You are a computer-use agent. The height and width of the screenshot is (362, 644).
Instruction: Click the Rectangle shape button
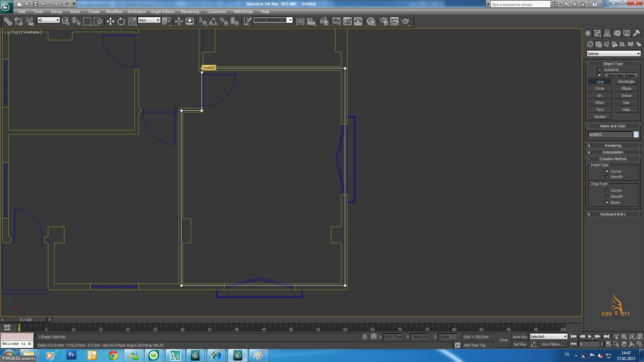[x=626, y=81]
